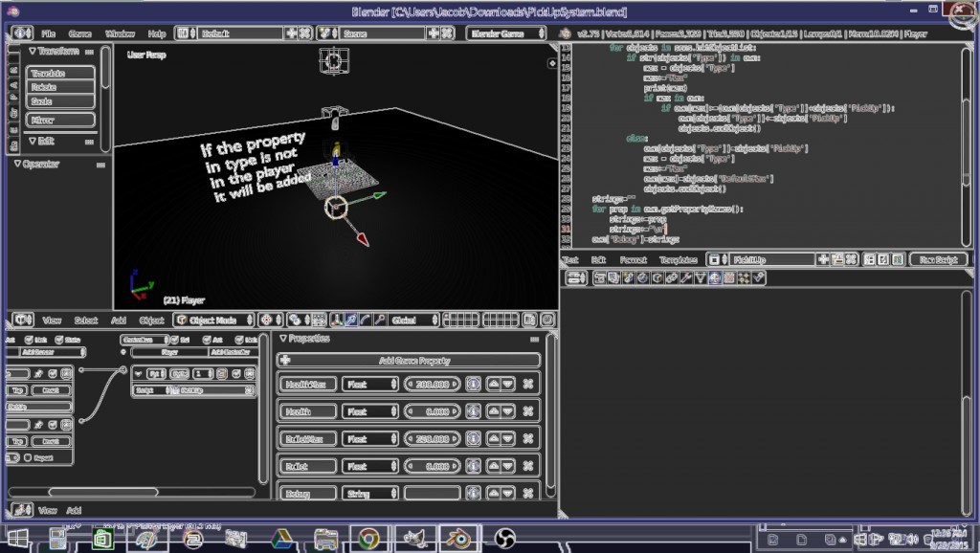The width and height of the screenshot is (980, 553).
Task: Click the 3D manipulator toggle icon
Action: click(337, 321)
